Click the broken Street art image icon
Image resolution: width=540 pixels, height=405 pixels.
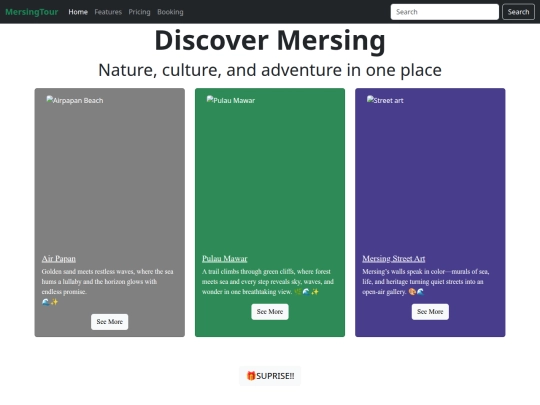370,100
